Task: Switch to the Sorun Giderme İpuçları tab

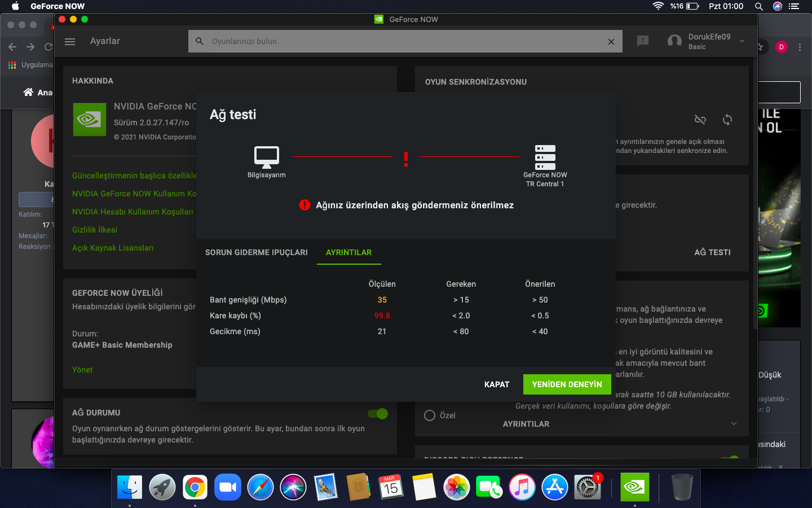Action: tap(257, 252)
